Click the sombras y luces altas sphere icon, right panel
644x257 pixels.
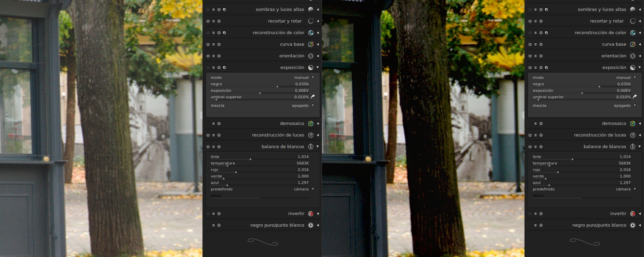(x=633, y=10)
